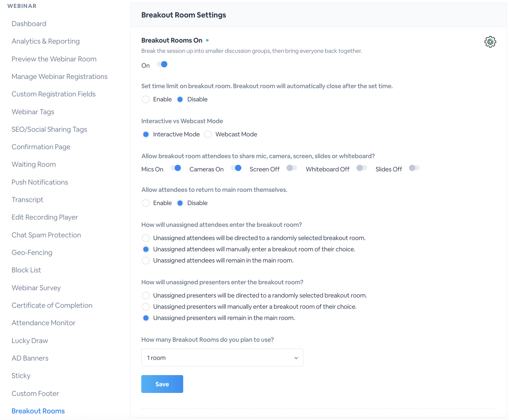The width and height of the screenshot is (509, 420).
Task: Turn off the Breakout Rooms toggle
Action: pos(162,64)
